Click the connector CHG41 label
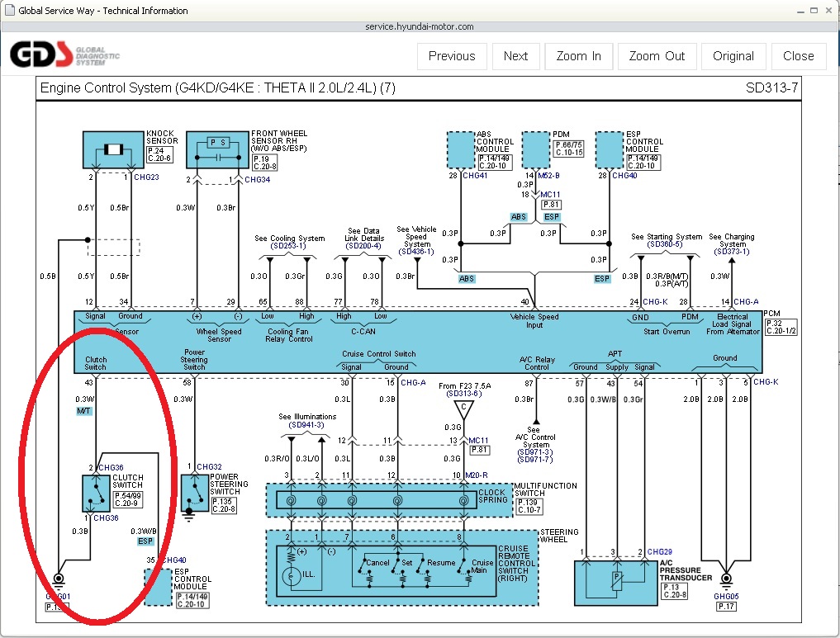 pyautogui.click(x=475, y=176)
